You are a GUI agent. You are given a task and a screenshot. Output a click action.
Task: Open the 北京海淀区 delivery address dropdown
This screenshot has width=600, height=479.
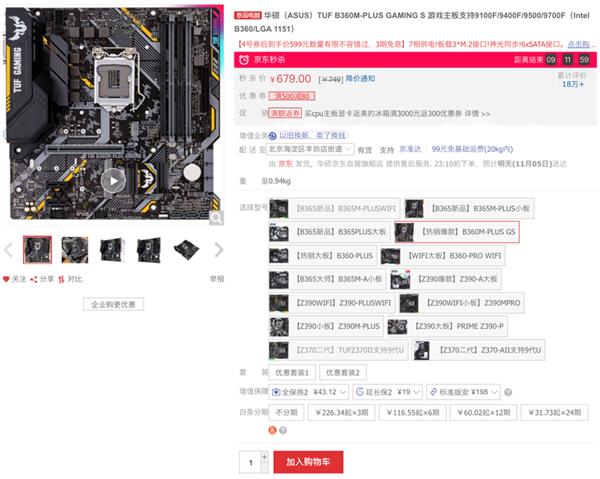click(310, 149)
